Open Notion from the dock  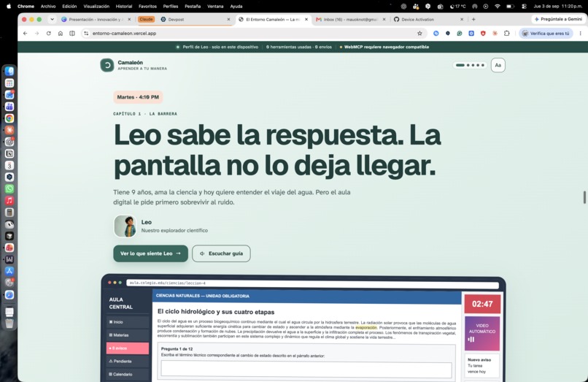(x=9, y=153)
